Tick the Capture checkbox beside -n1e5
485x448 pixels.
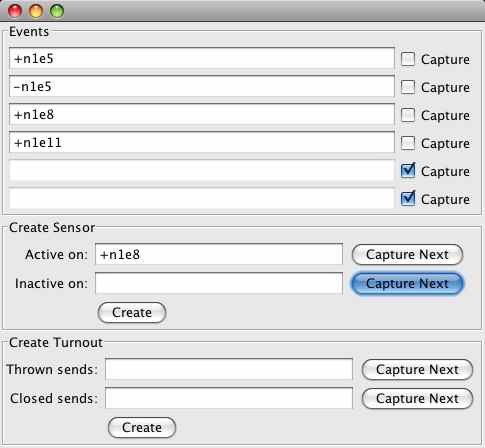click(x=408, y=87)
